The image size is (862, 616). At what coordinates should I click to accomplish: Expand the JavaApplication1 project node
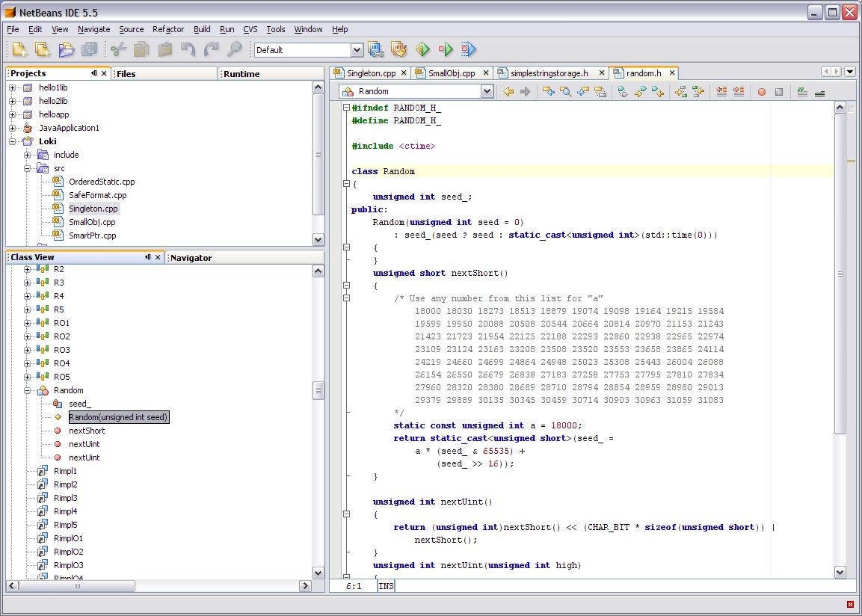click(x=12, y=128)
